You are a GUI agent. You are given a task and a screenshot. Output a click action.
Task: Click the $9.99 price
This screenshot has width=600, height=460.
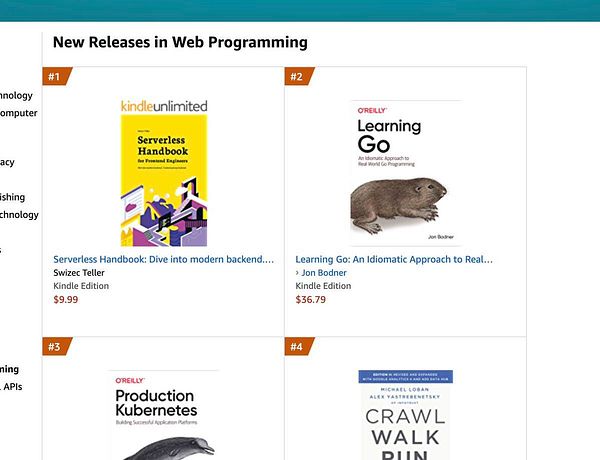65,299
